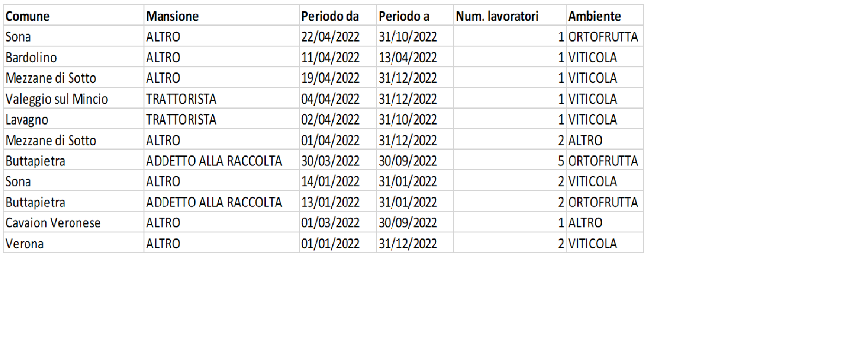Viewport: 868px width, 339px height.
Task: Click the Periodo a header cell
Action: [x=415, y=16]
